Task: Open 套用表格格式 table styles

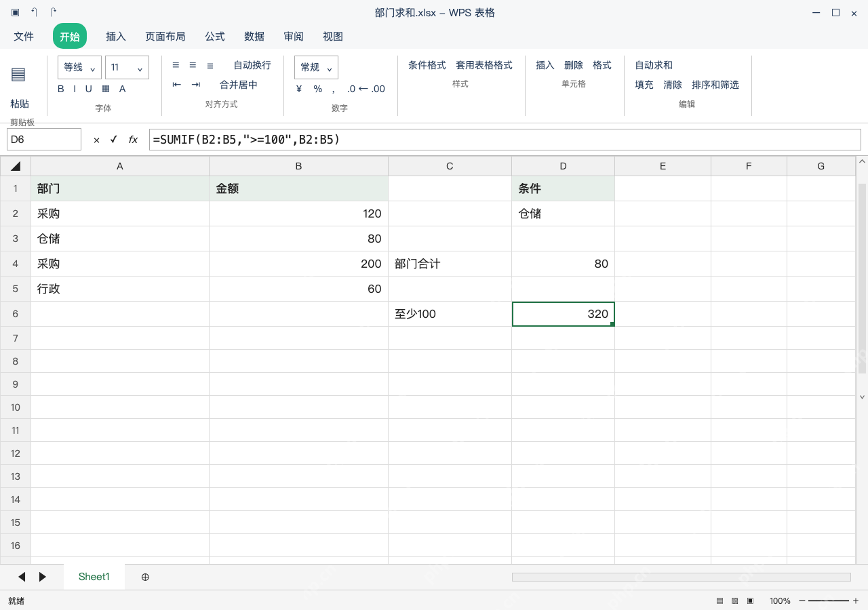Action: coord(484,65)
